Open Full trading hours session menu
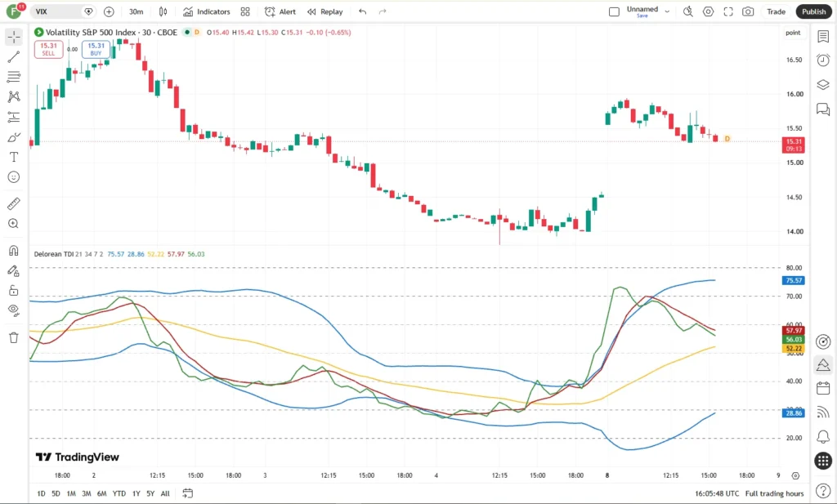The width and height of the screenshot is (837, 504). 774,493
